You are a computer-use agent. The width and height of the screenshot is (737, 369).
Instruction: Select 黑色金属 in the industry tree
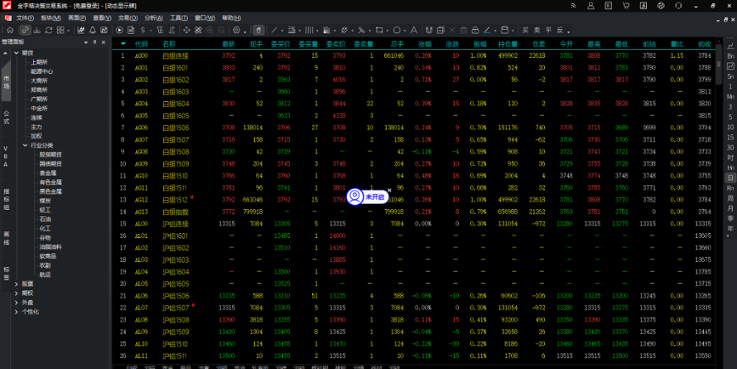point(51,191)
